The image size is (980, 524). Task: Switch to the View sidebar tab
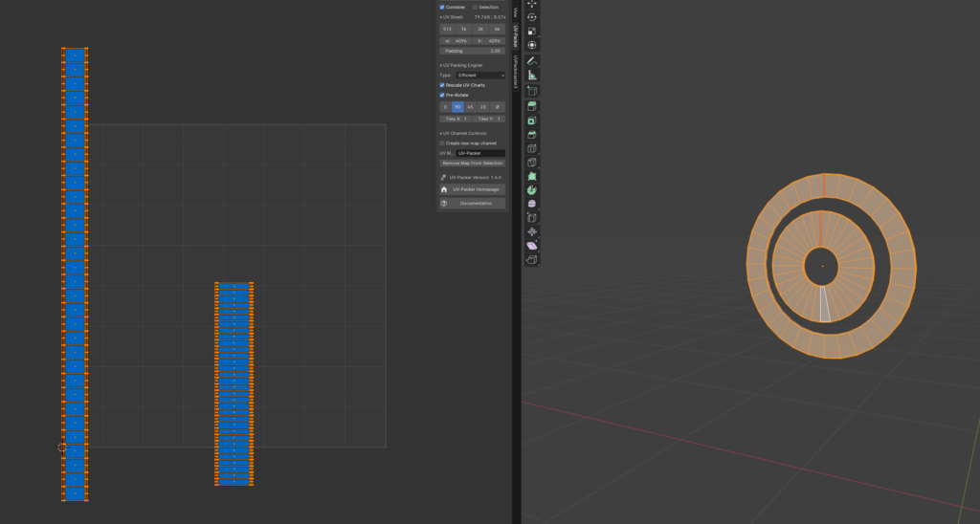[x=515, y=11]
